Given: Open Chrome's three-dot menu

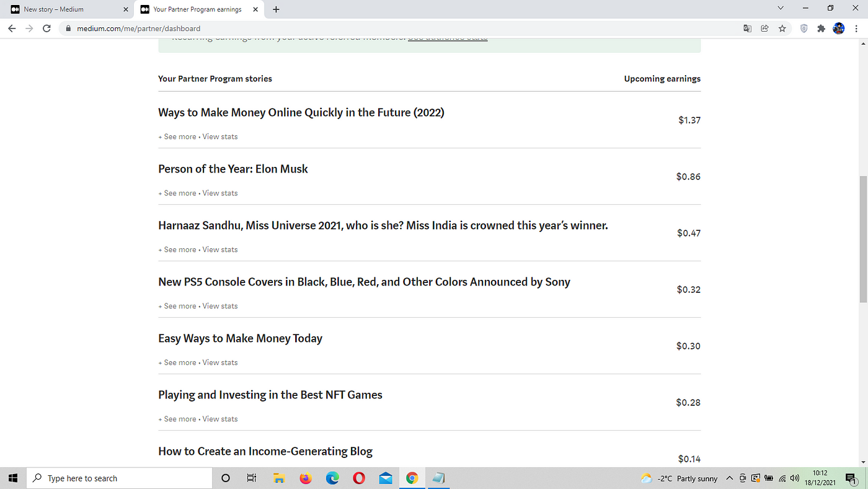Looking at the screenshot, I should pyautogui.click(x=856, y=29).
